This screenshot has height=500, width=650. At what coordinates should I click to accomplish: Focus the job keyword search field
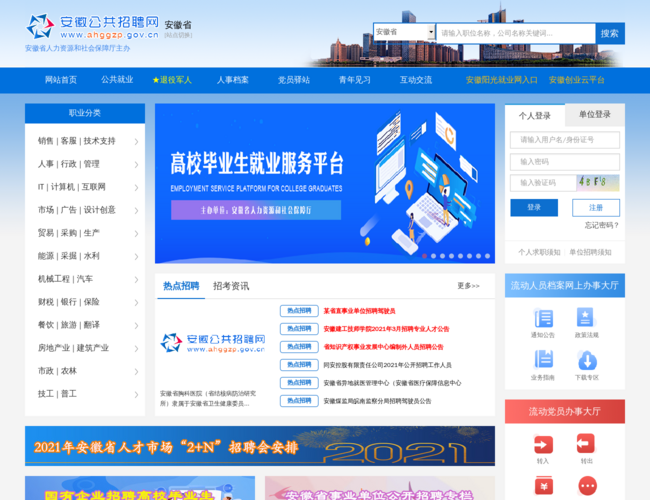pos(516,33)
